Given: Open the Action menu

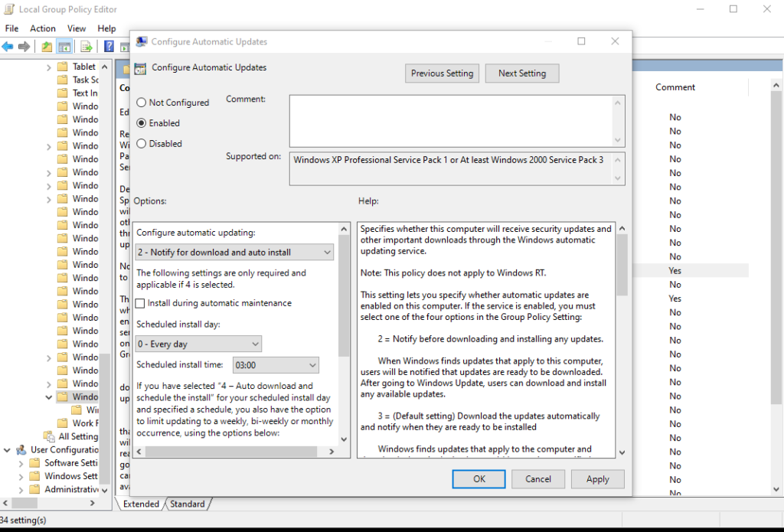Looking at the screenshot, I should coord(43,28).
